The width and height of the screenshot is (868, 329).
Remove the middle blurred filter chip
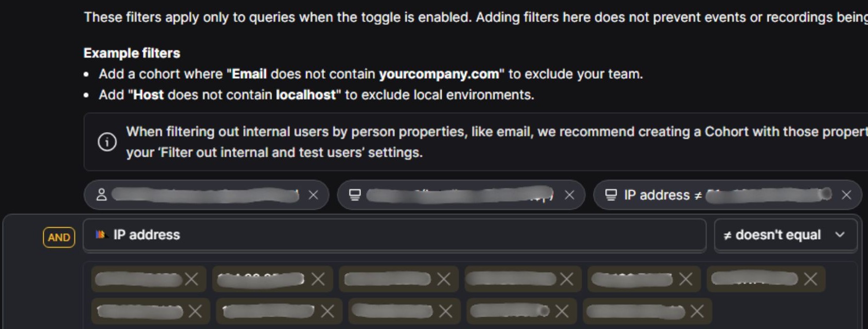coord(569,195)
